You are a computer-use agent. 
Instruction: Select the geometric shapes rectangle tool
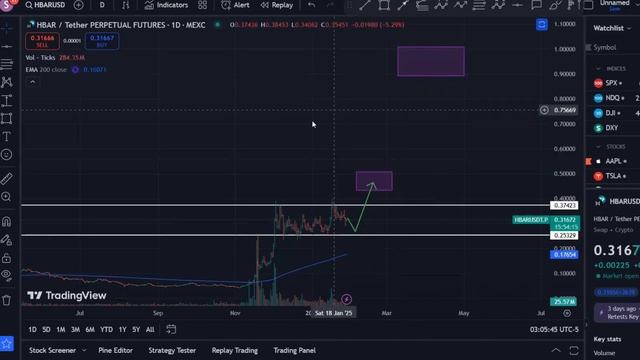[7, 118]
